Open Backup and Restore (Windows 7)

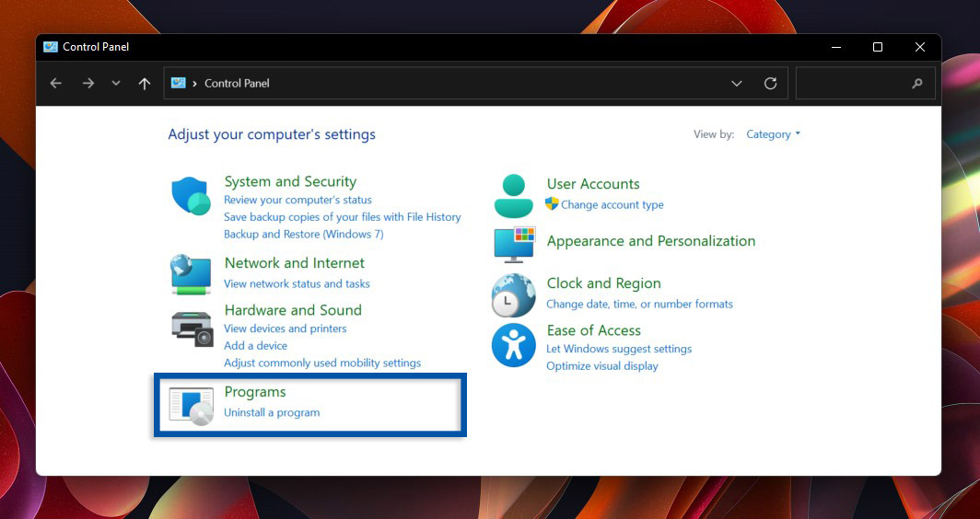pyautogui.click(x=304, y=235)
